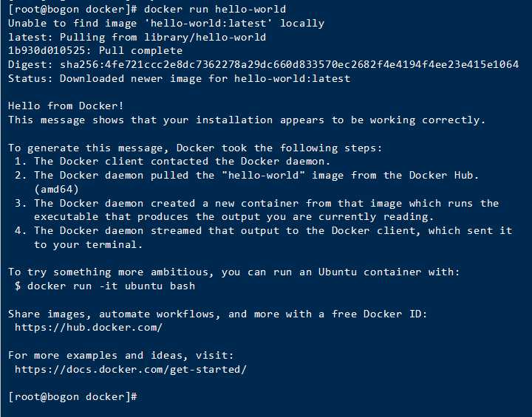Click step 3 about creating new container
Screen dimensions: 532x417
257,203
